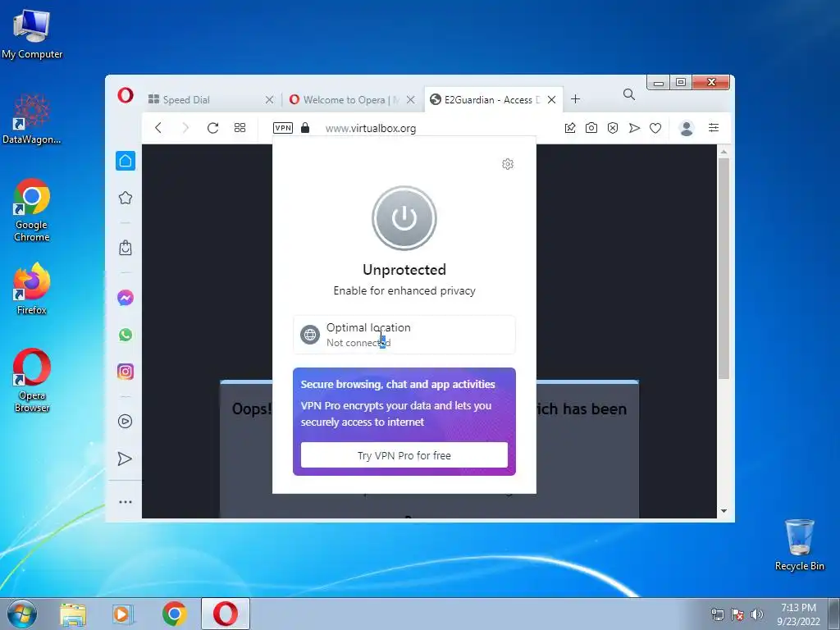Open the Player icon in sidebar
Image resolution: width=840 pixels, height=630 pixels.
click(x=126, y=421)
